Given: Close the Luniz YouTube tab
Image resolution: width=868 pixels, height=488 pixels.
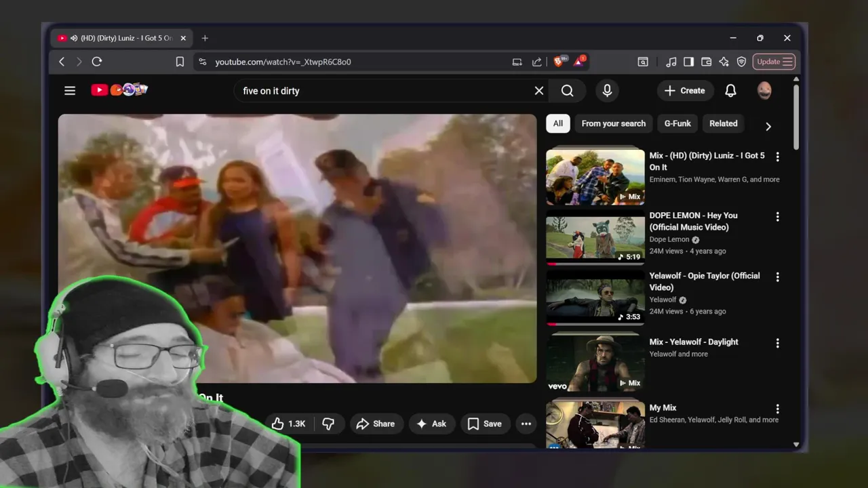Looking at the screenshot, I should click(183, 39).
